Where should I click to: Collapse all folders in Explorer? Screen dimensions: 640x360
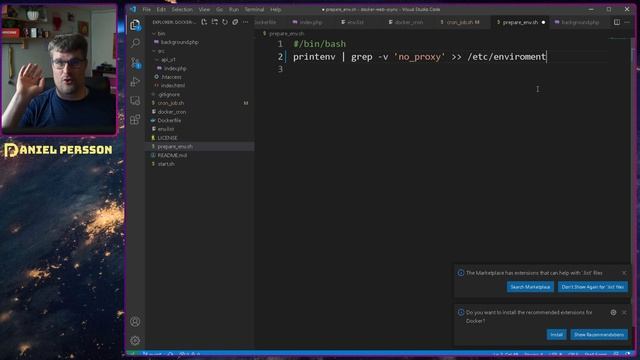click(235, 22)
